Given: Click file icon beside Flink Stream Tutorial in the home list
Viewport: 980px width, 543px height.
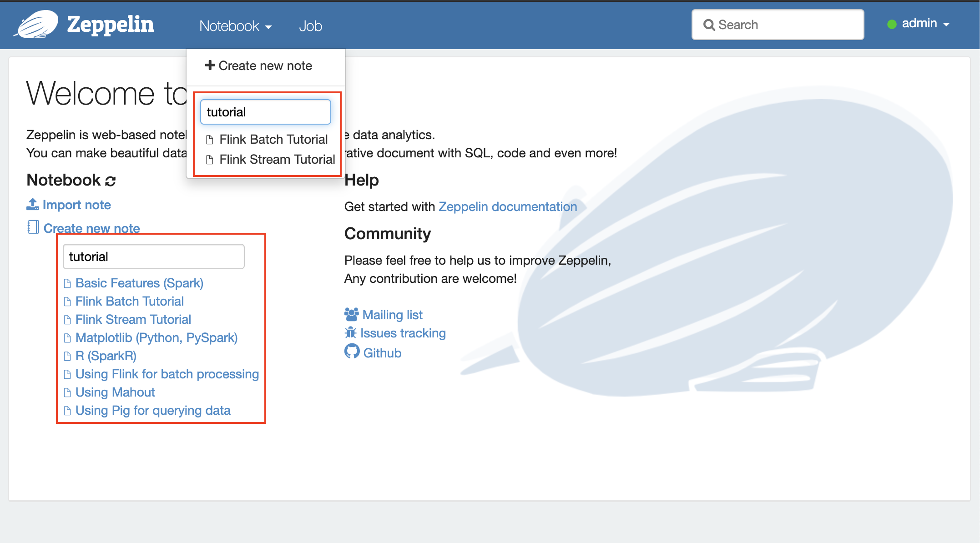Looking at the screenshot, I should pos(67,320).
